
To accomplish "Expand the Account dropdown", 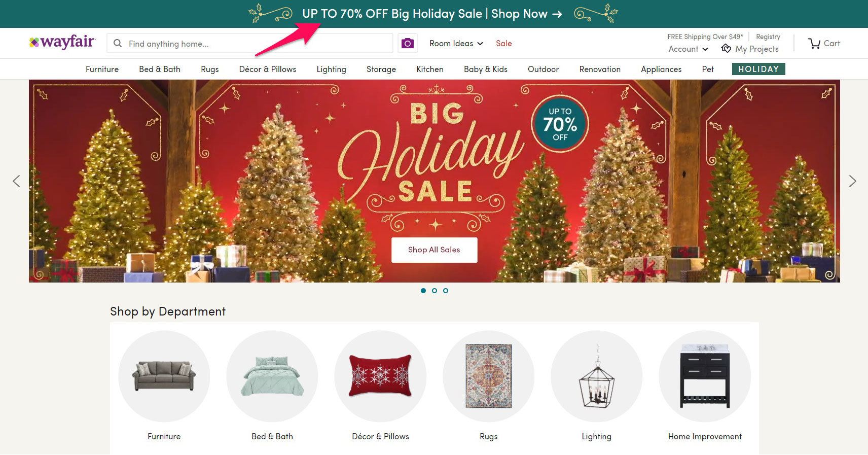I will pyautogui.click(x=688, y=49).
